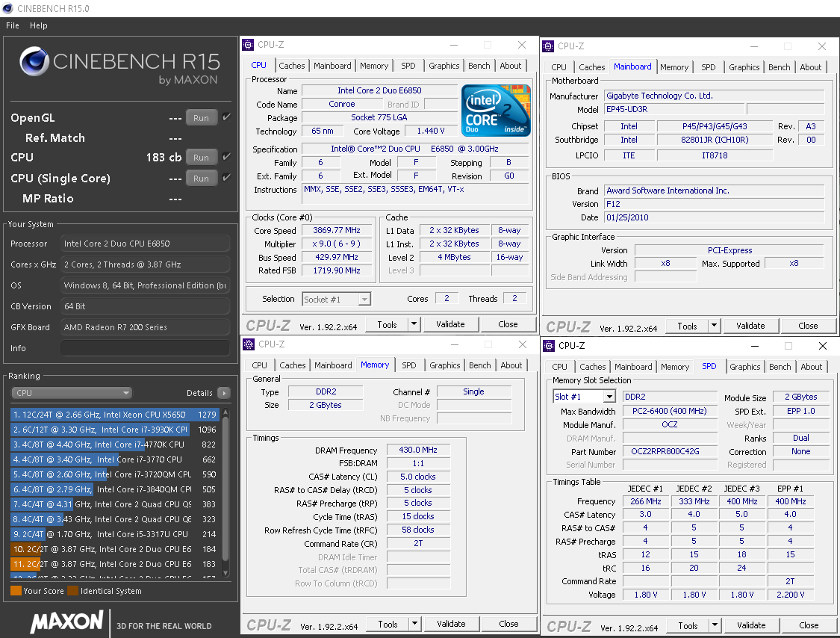This screenshot has height=638, width=840.
Task: Click scroll-up arrow of ranking list
Action: click(225, 412)
